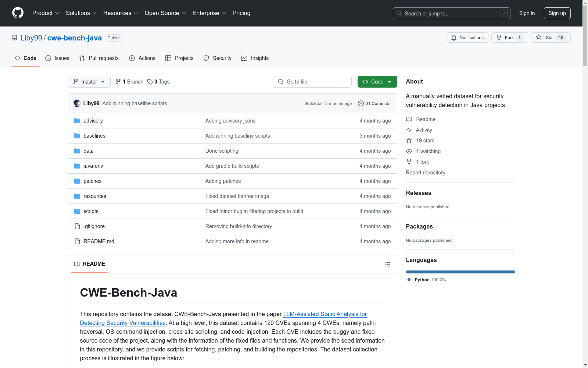Click the magnifier icon in header search
588x368 pixels.
399,13
